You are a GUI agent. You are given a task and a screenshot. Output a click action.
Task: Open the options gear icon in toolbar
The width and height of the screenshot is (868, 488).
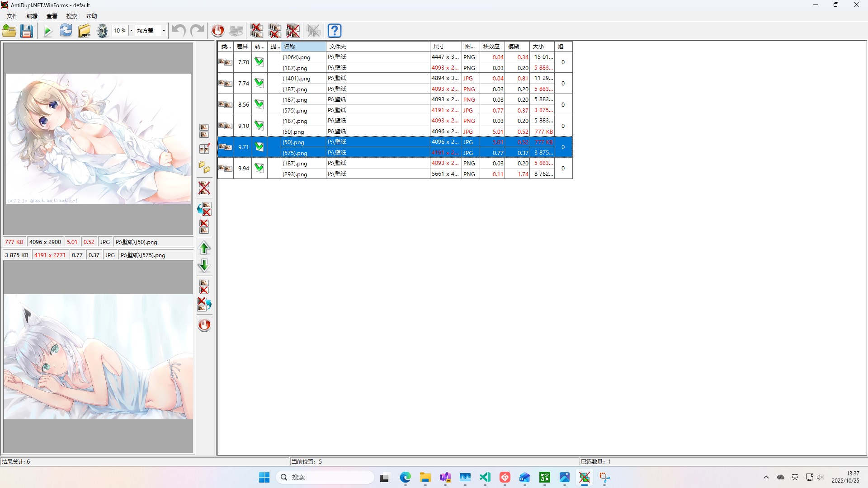click(103, 31)
